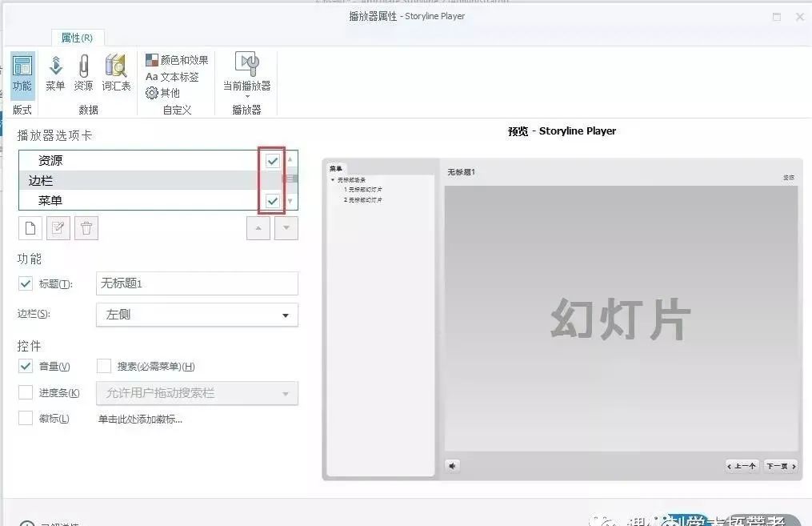Click the 幻灯片 slide preview area
The image size is (812, 526).
click(x=621, y=319)
